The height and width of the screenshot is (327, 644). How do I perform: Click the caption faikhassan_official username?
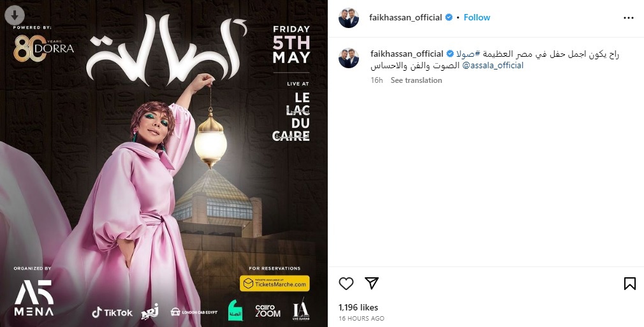point(407,54)
